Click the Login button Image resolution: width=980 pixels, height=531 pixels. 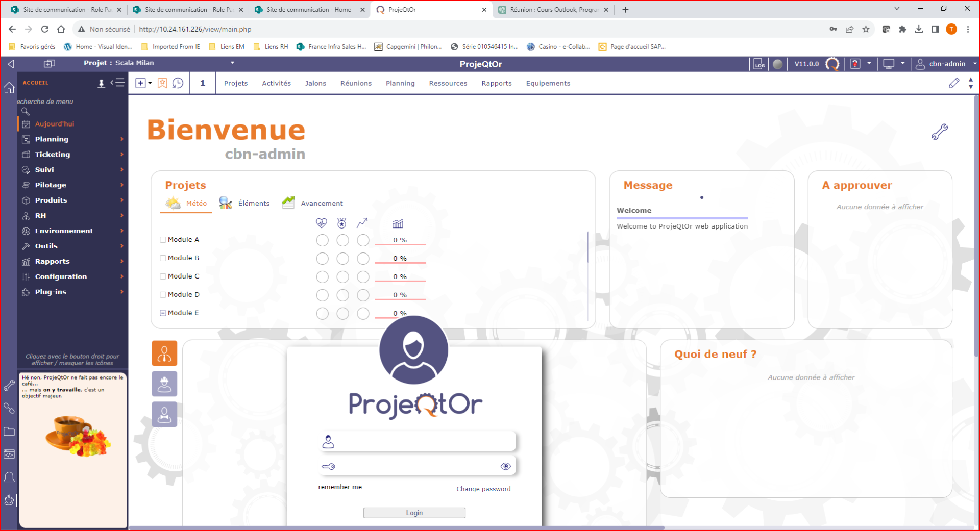coord(414,513)
